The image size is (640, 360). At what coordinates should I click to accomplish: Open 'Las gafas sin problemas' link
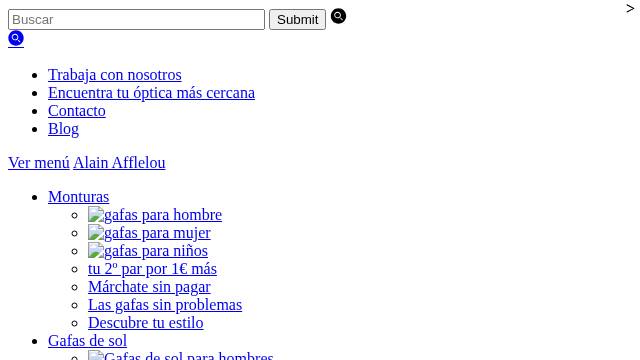click(165, 304)
